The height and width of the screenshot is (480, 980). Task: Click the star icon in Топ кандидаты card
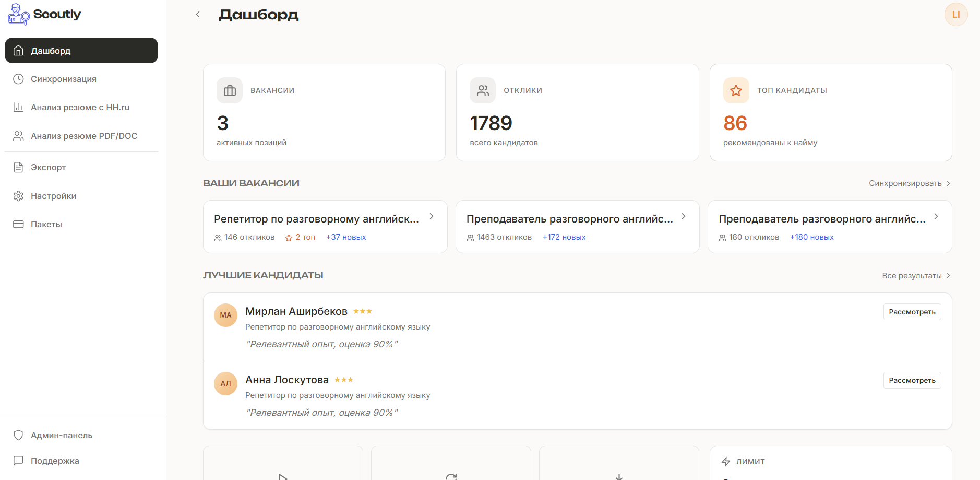[x=736, y=91]
